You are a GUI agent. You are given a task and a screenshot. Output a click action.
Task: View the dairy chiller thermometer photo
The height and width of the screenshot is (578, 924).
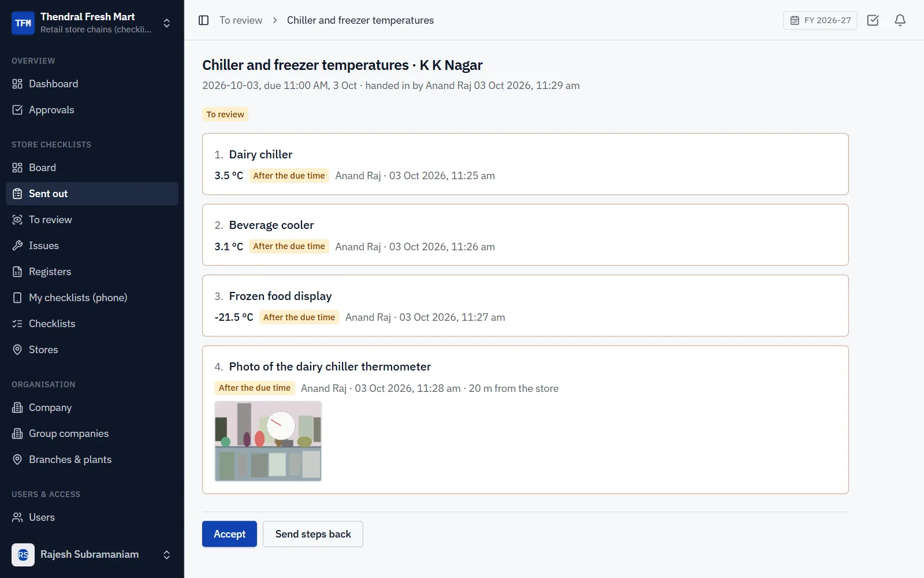(268, 441)
